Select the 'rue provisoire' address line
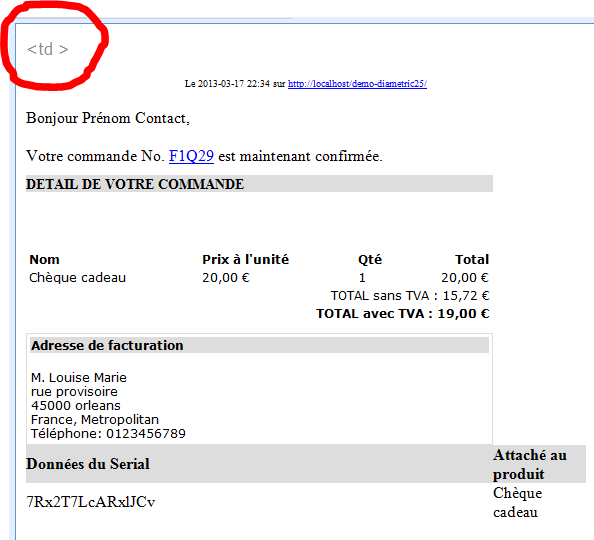 pos(74,391)
